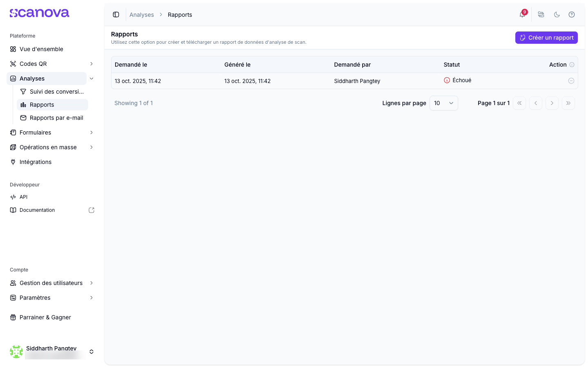
Task: Toggle the sidebar panel icon
Action: coord(116,15)
